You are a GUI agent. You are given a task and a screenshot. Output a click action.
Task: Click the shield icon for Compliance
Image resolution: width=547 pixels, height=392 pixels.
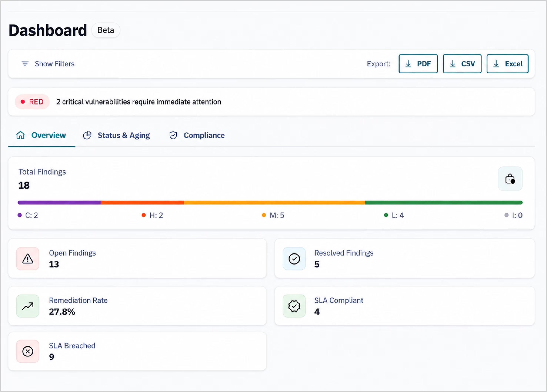point(173,135)
